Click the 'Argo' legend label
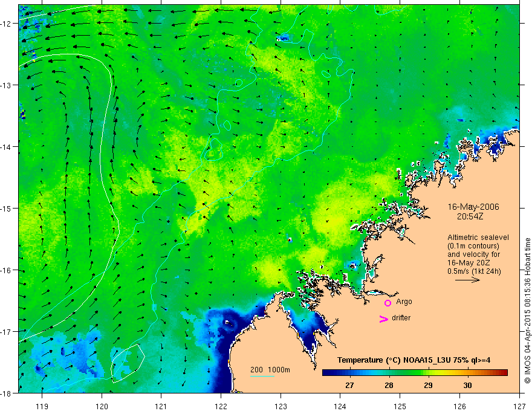The height and width of the screenshot is (411, 532). pos(404,302)
